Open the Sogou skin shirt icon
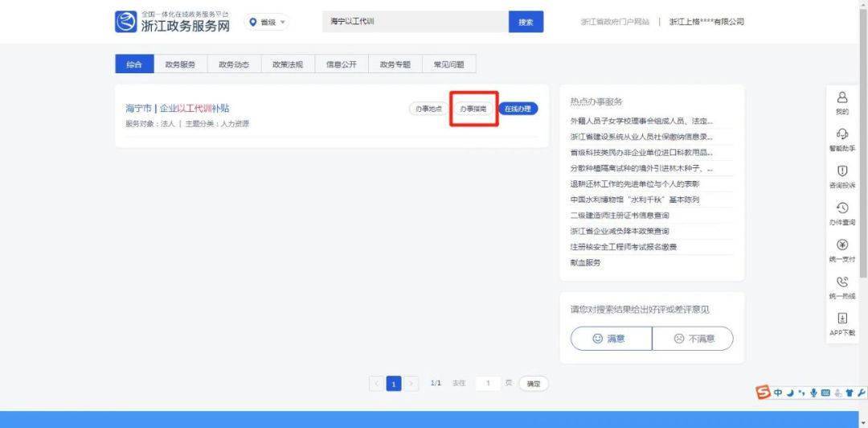Viewport: 868px width, 428px height. pos(850,393)
